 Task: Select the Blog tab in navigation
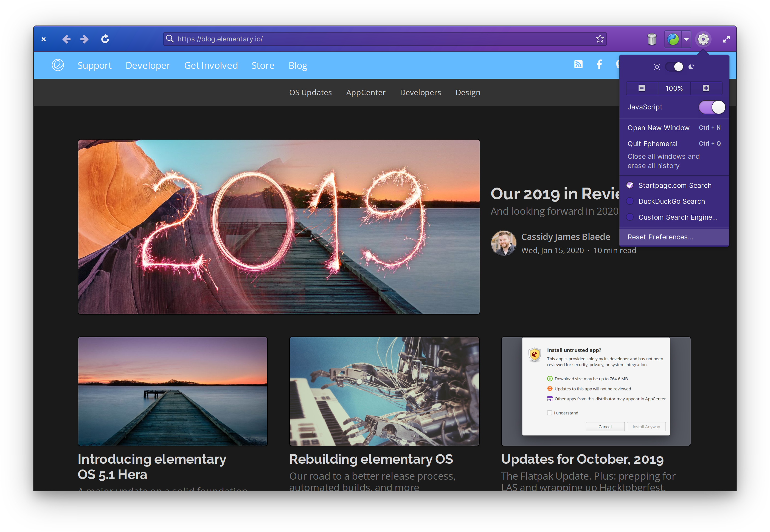click(x=298, y=65)
